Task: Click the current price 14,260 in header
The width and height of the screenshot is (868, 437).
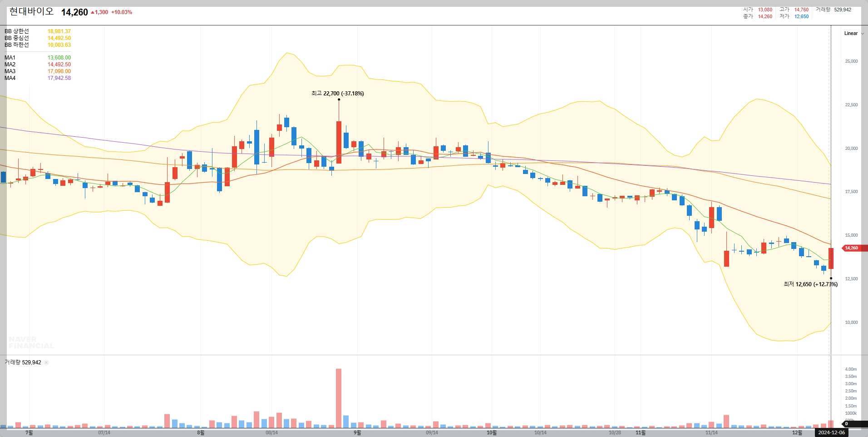Action: click(74, 12)
